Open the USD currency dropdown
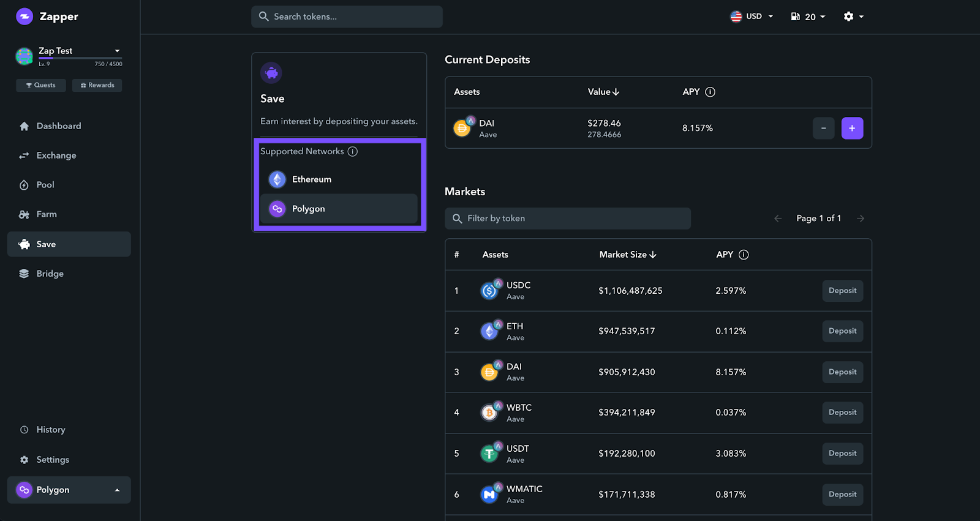The width and height of the screenshot is (980, 521). coord(752,17)
